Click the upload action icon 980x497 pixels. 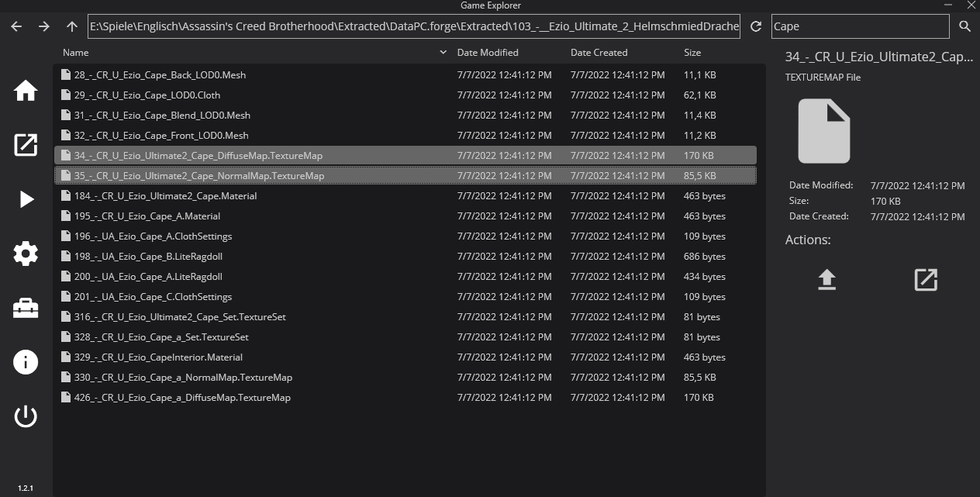coord(827,280)
